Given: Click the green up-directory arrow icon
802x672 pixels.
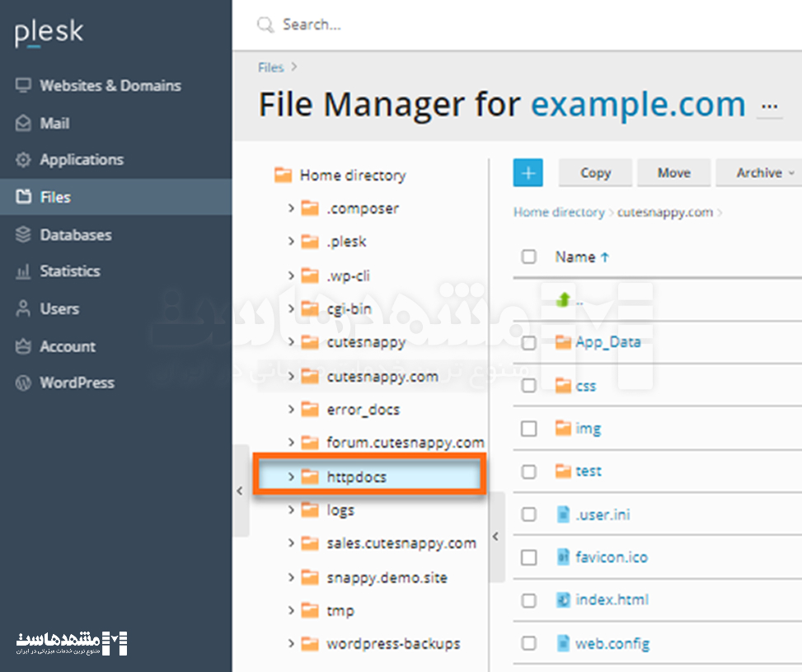Looking at the screenshot, I should point(564,300).
